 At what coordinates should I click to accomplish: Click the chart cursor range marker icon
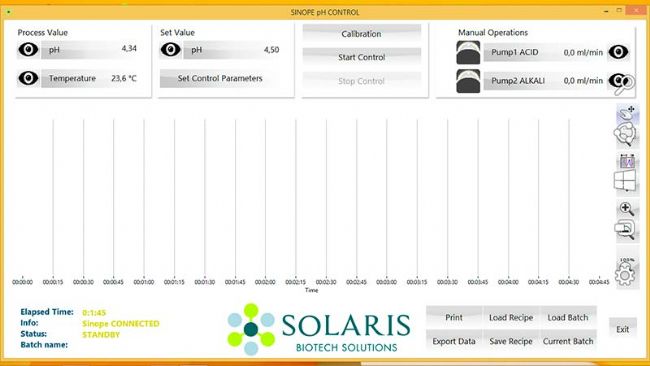(627, 161)
